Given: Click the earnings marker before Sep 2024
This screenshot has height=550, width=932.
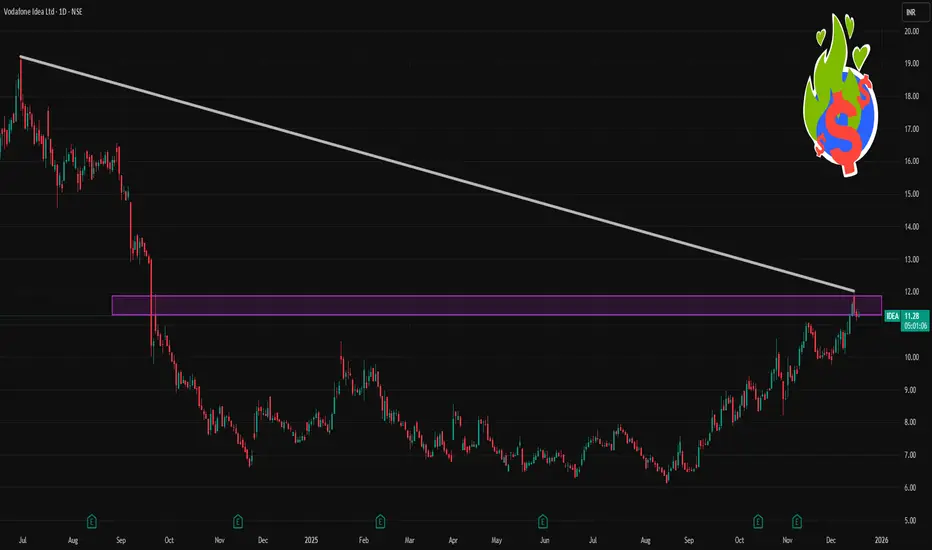Looking at the screenshot, I should [92, 522].
